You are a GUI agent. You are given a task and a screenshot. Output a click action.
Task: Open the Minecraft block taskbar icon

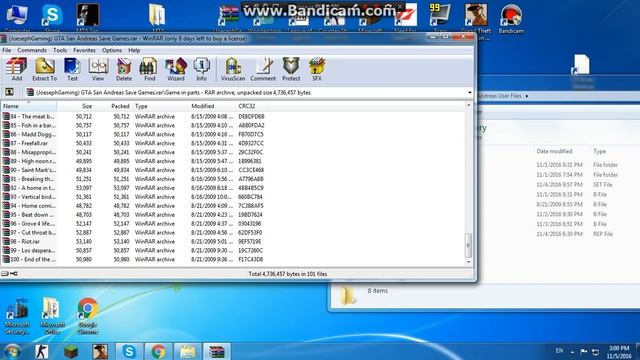click(x=71, y=351)
